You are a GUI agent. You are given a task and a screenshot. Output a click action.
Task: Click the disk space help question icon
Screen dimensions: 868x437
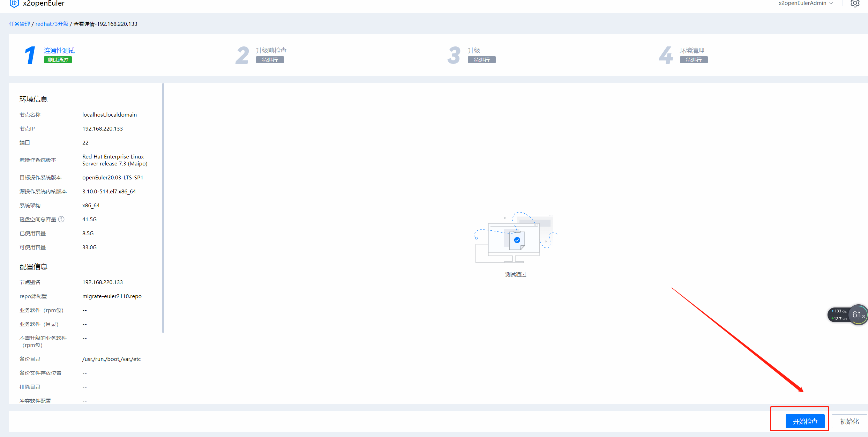pyautogui.click(x=61, y=219)
